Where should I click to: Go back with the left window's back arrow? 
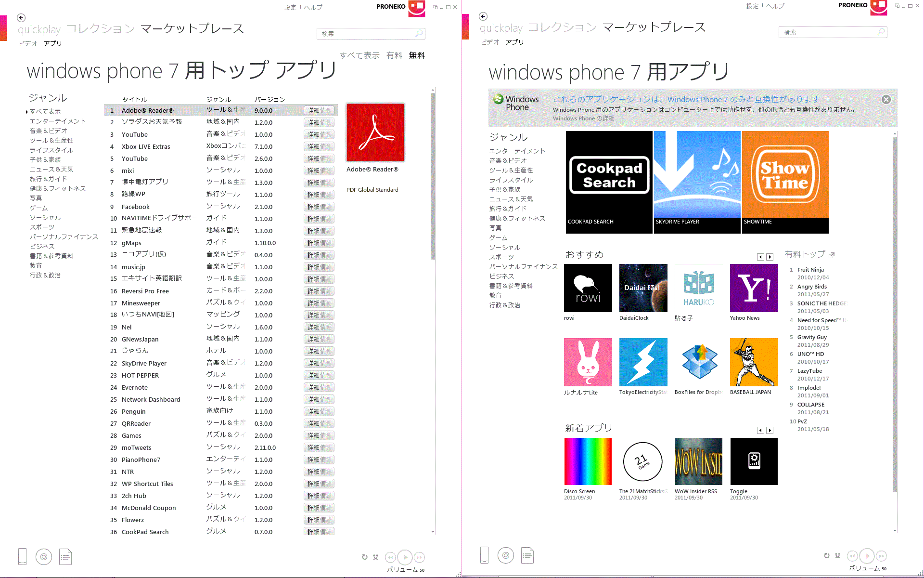[21, 18]
